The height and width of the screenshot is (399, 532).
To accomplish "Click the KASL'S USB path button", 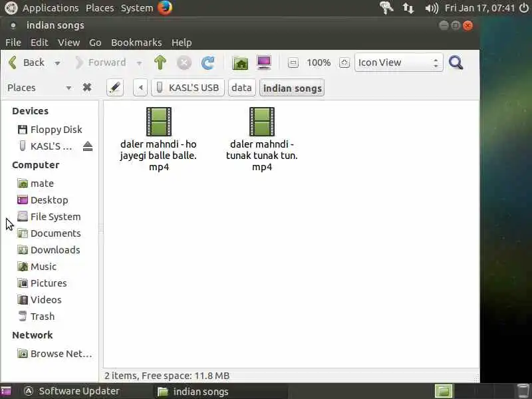I will click(x=188, y=88).
